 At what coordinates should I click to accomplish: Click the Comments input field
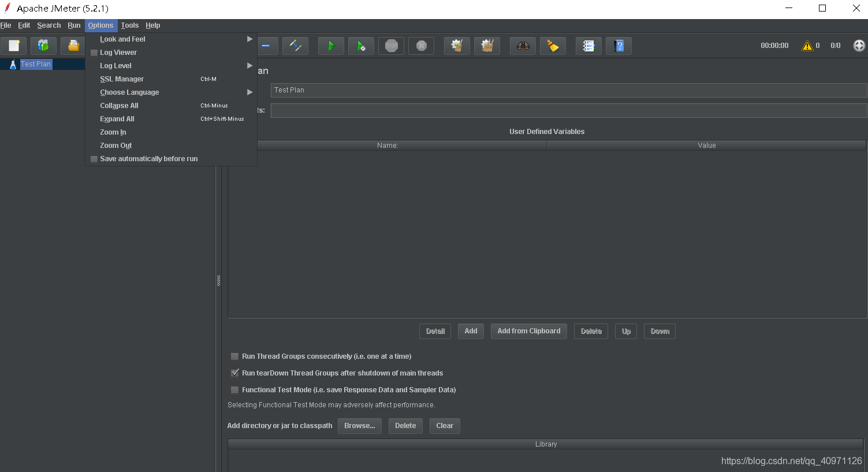point(569,110)
